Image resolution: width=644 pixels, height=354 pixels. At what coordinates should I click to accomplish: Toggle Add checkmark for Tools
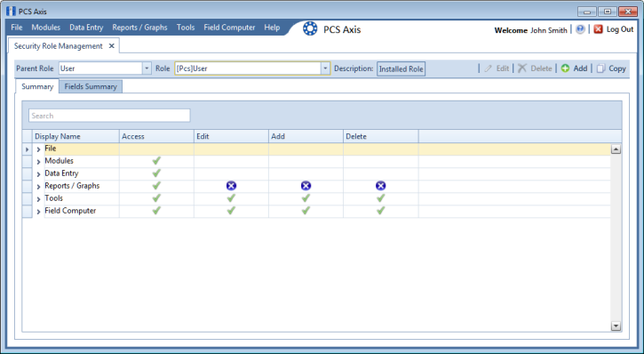tap(306, 198)
